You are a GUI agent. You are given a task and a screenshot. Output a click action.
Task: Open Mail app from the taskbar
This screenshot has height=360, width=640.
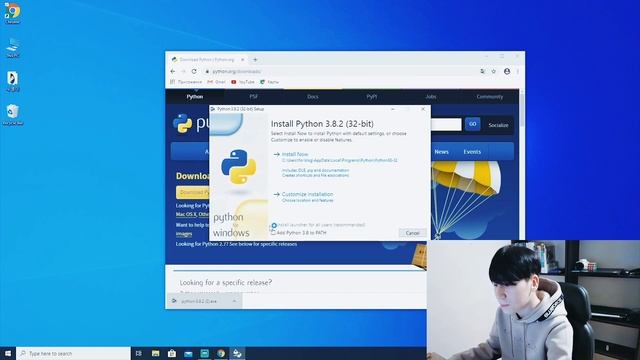pyautogui.click(x=188, y=353)
